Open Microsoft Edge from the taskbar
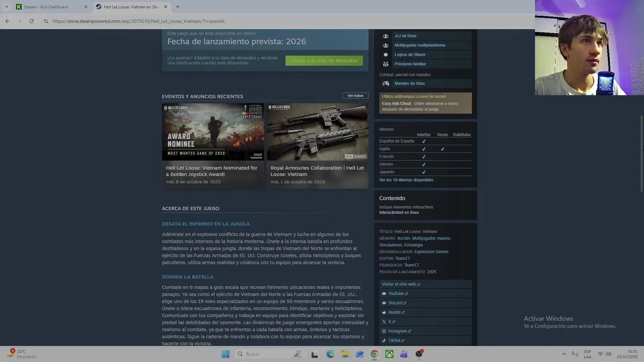The height and width of the screenshot is (362, 644). click(330, 354)
